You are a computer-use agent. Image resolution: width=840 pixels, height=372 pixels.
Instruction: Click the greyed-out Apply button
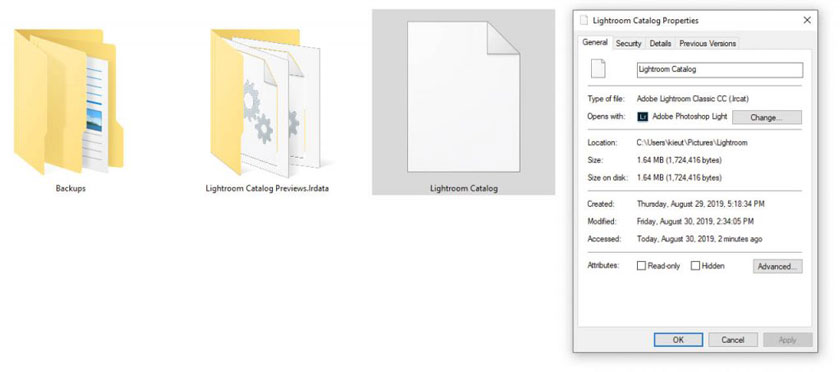788,339
